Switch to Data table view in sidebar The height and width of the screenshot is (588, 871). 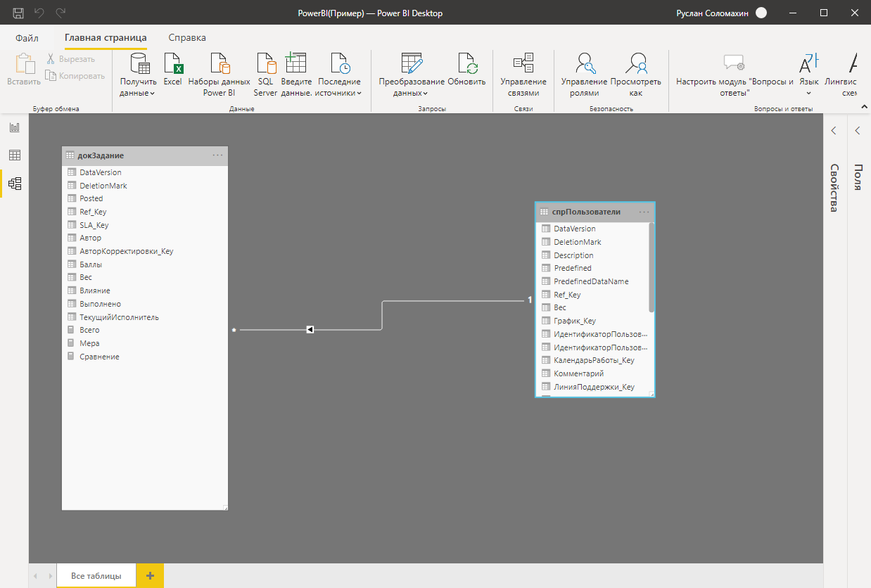click(14, 155)
